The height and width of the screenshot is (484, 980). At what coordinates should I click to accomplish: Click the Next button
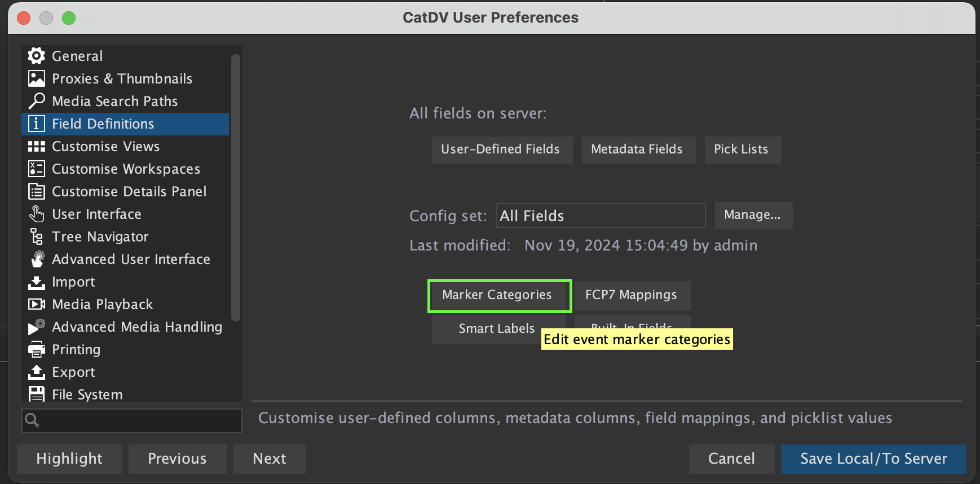270,459
